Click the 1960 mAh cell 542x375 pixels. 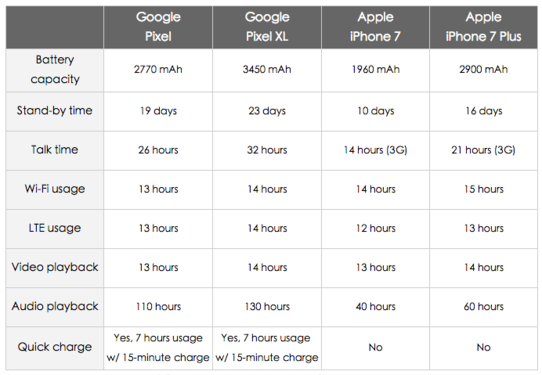coord(375,70)
